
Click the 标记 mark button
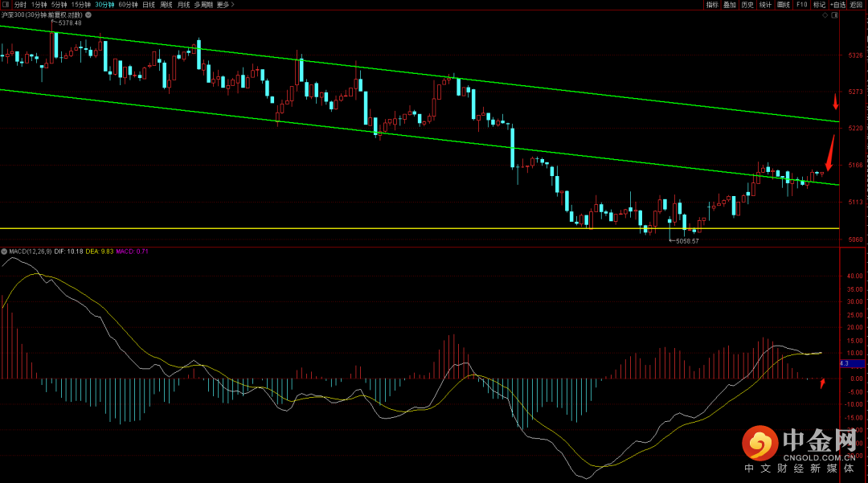[x=819, y=5]
